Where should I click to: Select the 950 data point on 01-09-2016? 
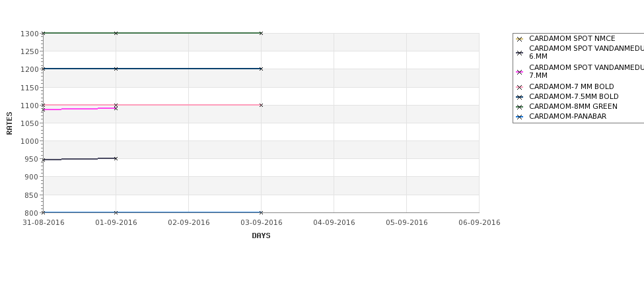pyautogui.click(x=116, y=158)
